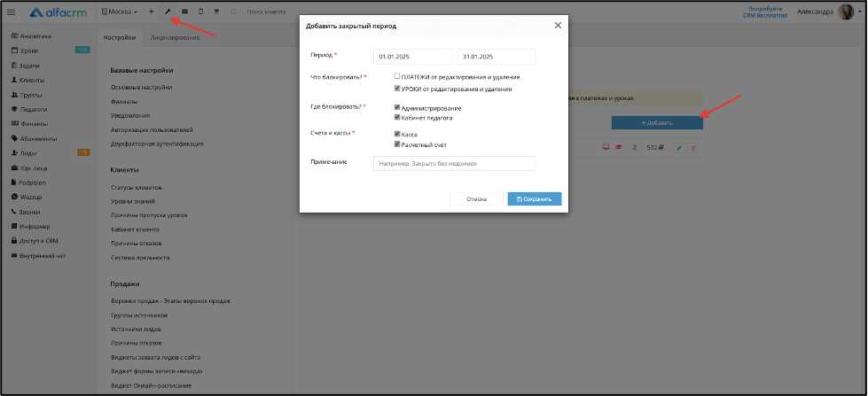This screenshot has height=396, width=868.
Task: Focus the Поиск клиента search field
Action: tap(266, 12)
